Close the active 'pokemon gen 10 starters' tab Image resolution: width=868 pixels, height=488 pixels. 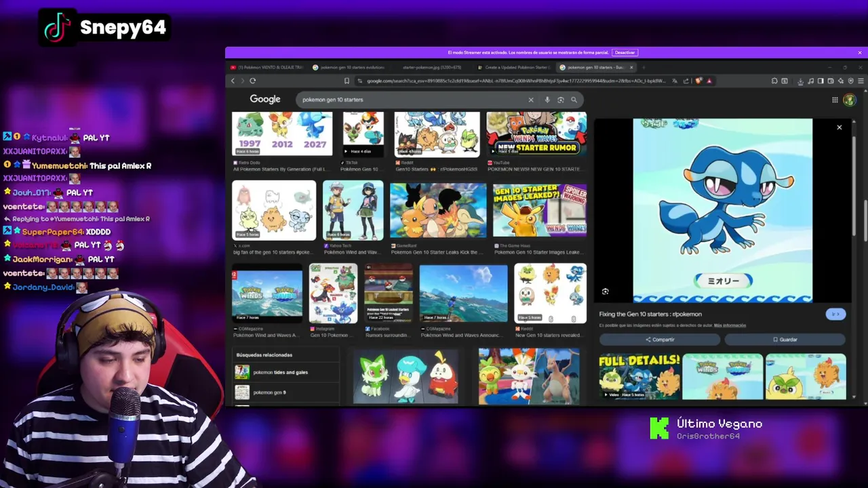coord(631,67)
